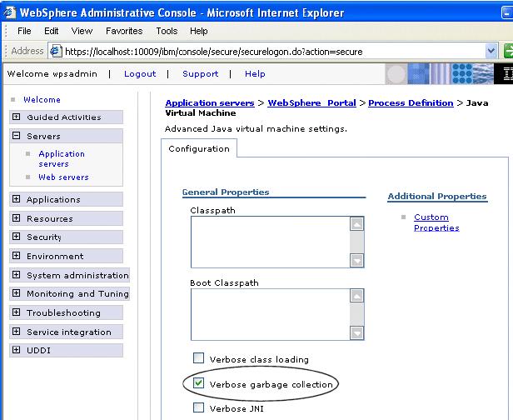Viewport: 513px width, 420px height.
Task: Switch to the Configuration tab
Action: [x=199, y=149]
